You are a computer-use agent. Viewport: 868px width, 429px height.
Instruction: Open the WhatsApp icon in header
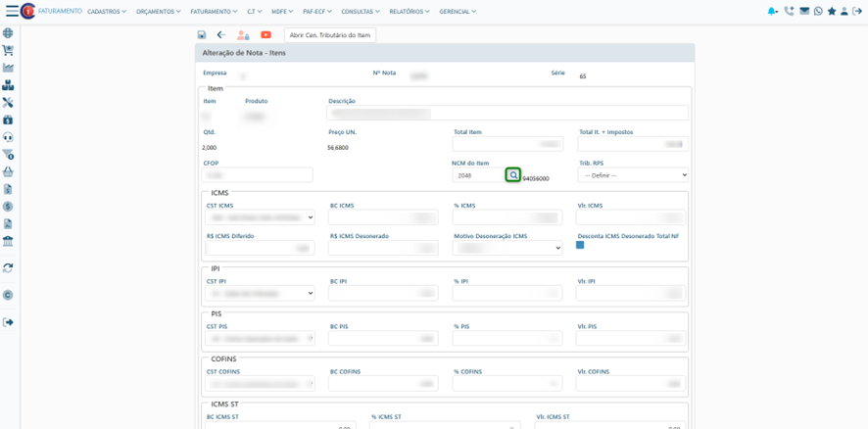(x=818, y=12)
